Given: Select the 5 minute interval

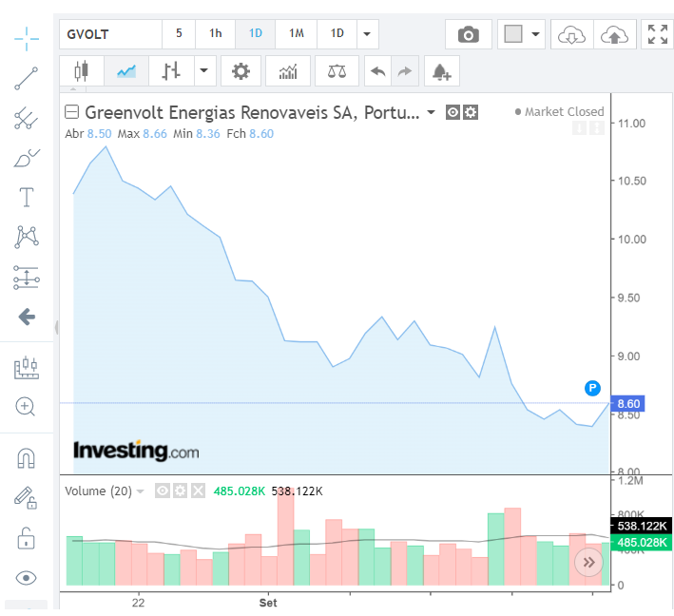Looking at the screenshot, I should (x=179, y=34).
